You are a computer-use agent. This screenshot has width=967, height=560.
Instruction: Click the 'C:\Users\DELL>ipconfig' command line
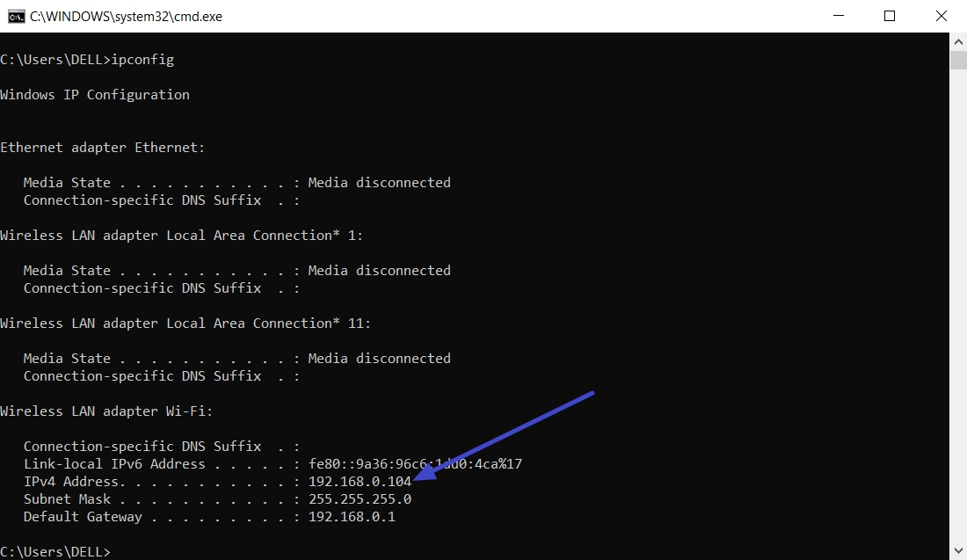[87, 60]
